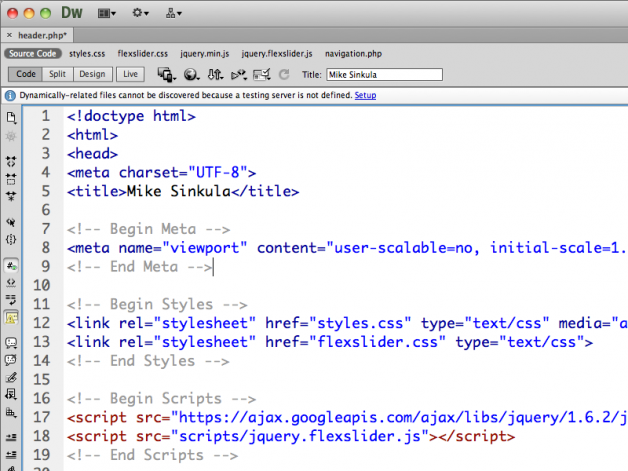This screenshot has width=628, height=471.
Task: Switch to Split view
Action: 57,74
